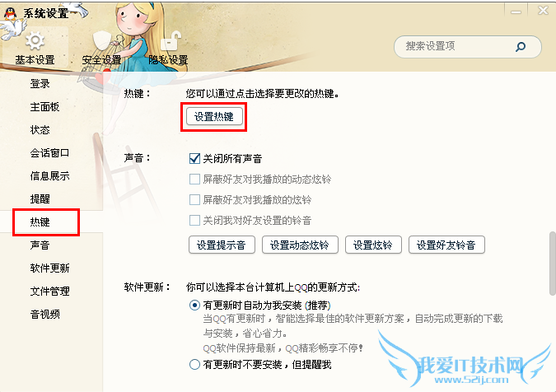Open the 基本设置 gear icon tab
Screen dimensions: 556x392
(x=35, y=48)
